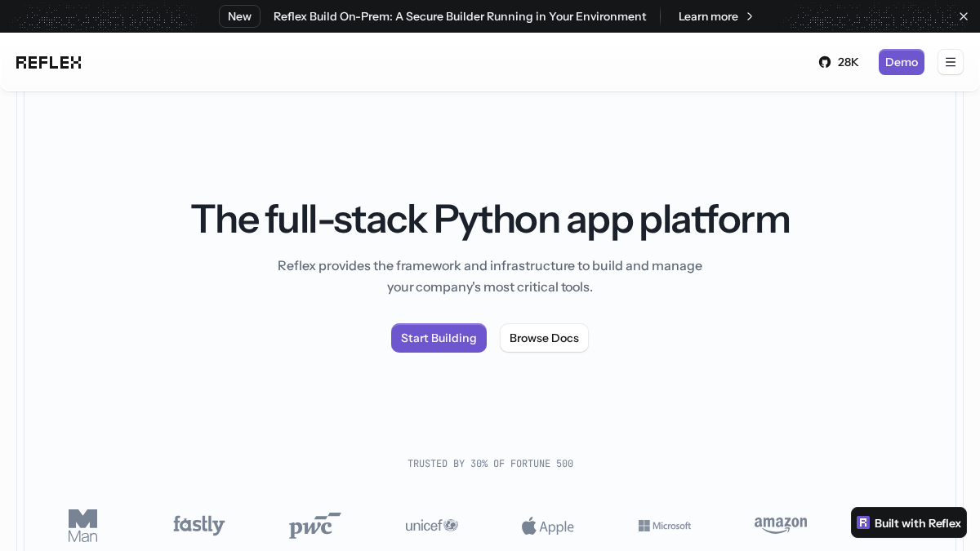Image resolution: width=980 pixels, height=551 pixels.
Task: Click the Man Group logo
Action: click(x=82, y=526)
